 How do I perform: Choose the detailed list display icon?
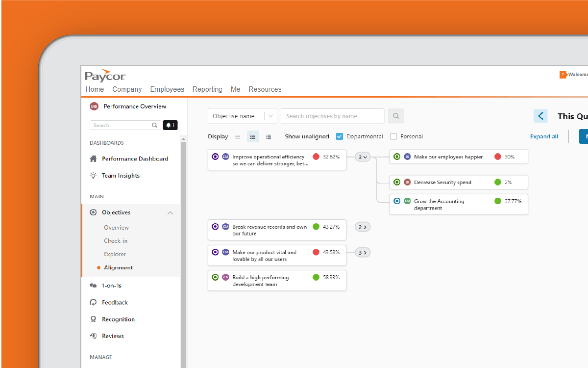tap(269, 137)
